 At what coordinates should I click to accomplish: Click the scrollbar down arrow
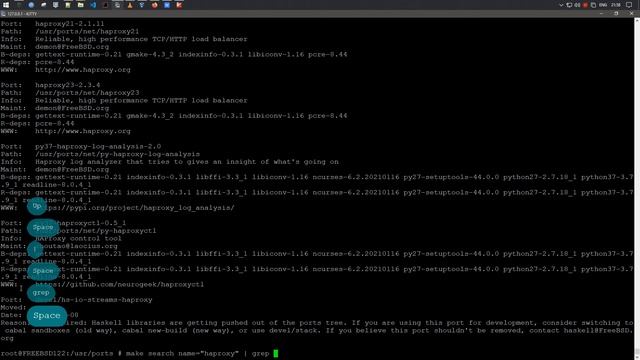[637, 357]
